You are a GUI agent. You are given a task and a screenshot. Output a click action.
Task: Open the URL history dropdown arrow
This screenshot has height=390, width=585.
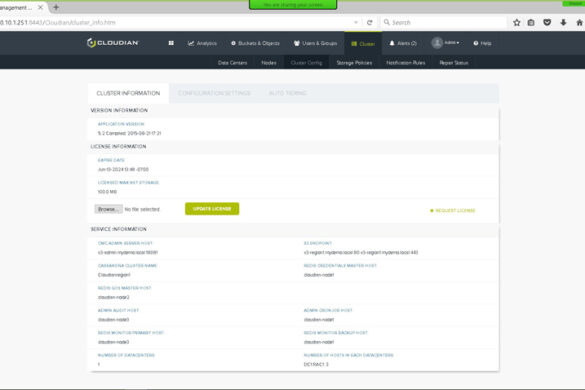[x=356, y=22]
